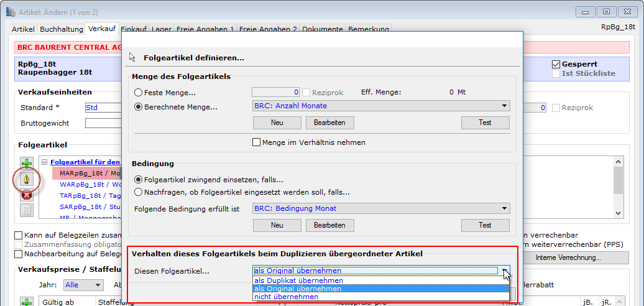Viewport: 644px width, 306px height.
Task: Toggle the Gesperrt checkbox
Action: 556,64
